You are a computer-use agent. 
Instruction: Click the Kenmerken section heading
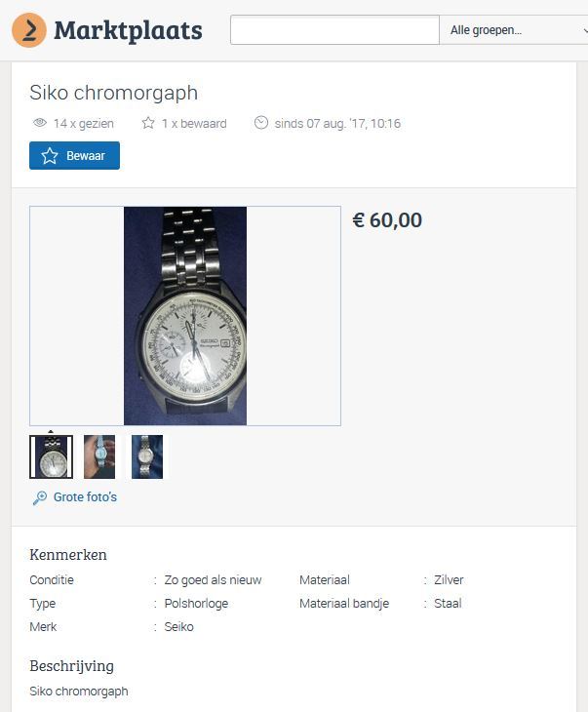[x=68, y=555]
